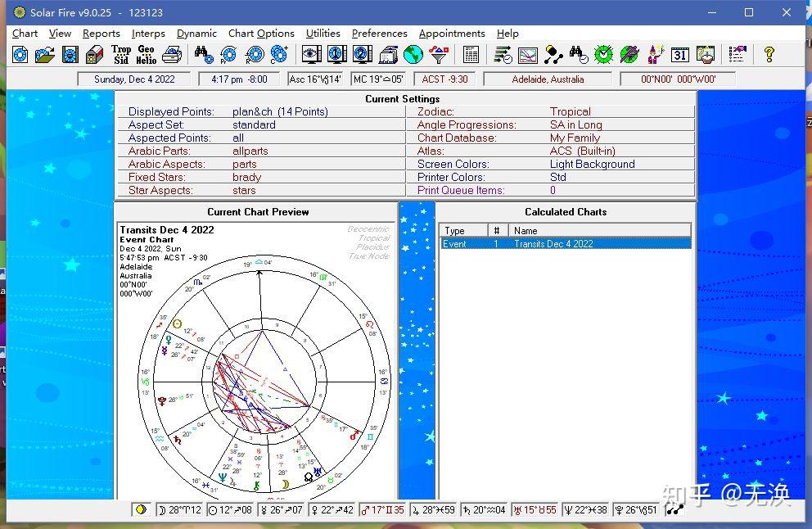Click the monitor icon labeled 2
Viewport: 812px width, 529px height.
pos(362,54)
